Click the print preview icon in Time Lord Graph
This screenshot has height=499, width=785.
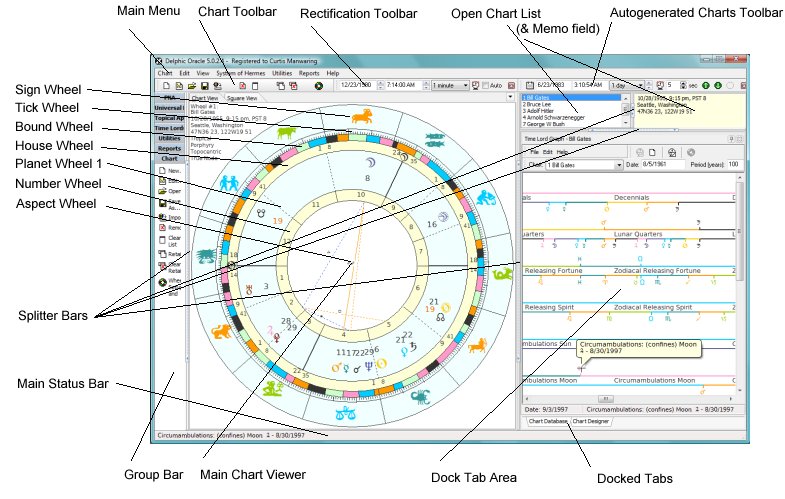pos(672,152)
